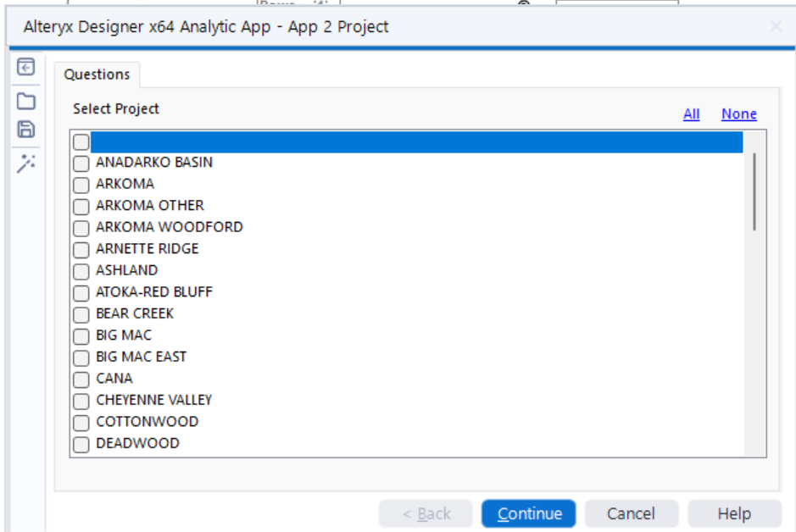Save the app with the floppy disk icon
796x532 pixels.
pos(25,130)
